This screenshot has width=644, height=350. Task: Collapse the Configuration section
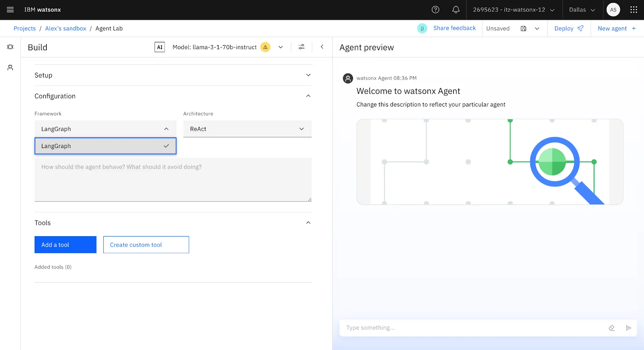pos(173,96)
